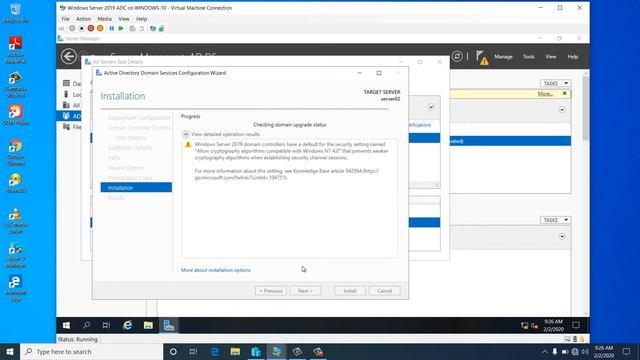Click the Type here to search box

coord(91,351)
